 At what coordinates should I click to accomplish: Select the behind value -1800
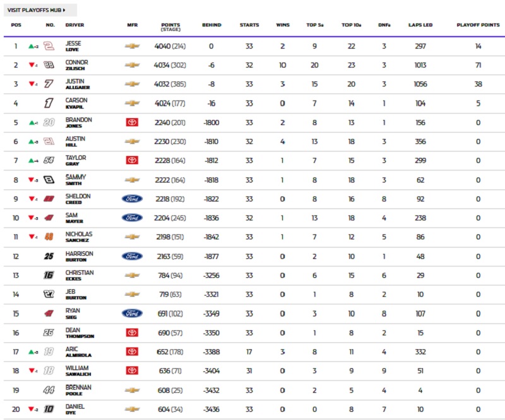tap(211, 123)
